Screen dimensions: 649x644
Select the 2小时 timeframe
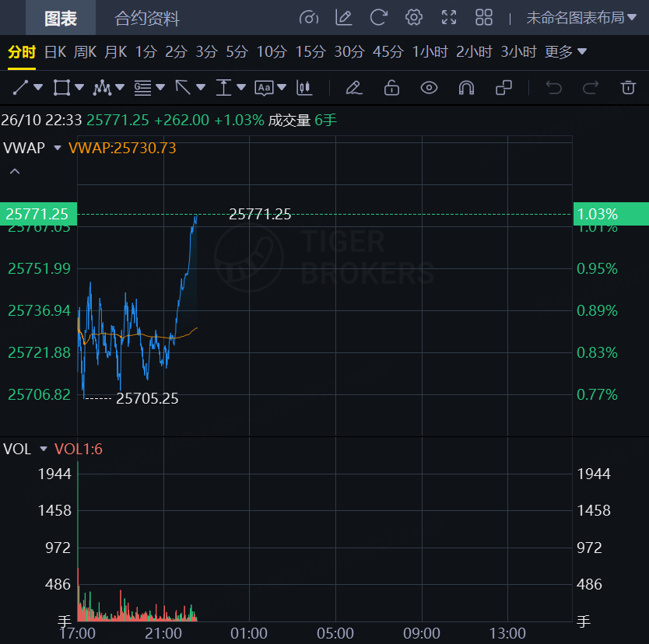coord(475,52)
